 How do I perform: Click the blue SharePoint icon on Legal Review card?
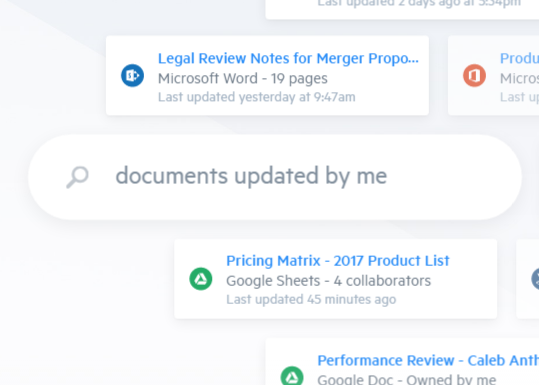[132, 75]
